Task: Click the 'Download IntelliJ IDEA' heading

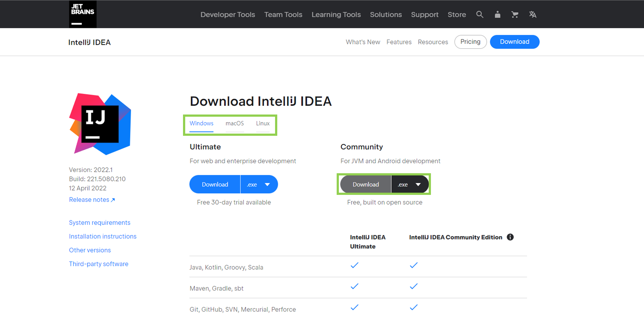Action: click(260, 101)
